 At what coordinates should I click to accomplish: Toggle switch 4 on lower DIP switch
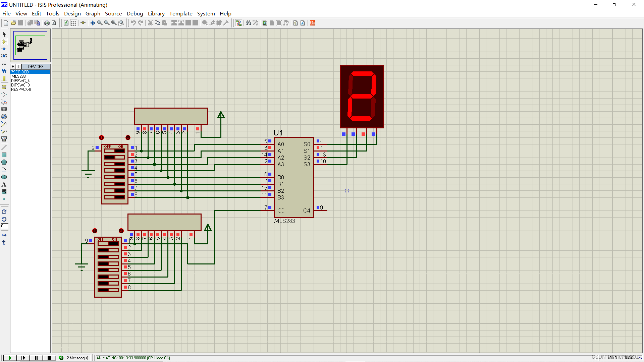(x=108, y=263)
